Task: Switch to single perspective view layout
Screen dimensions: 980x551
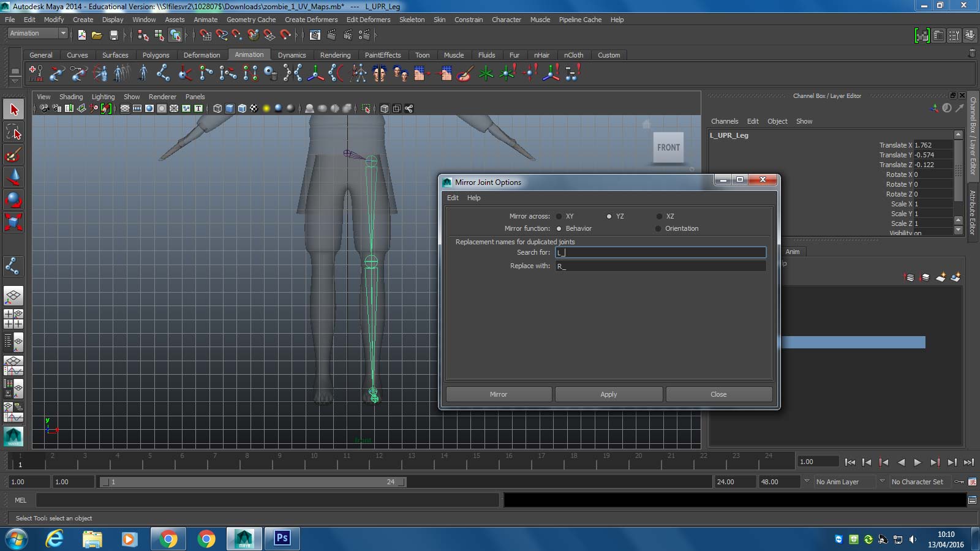Action: 13,296
